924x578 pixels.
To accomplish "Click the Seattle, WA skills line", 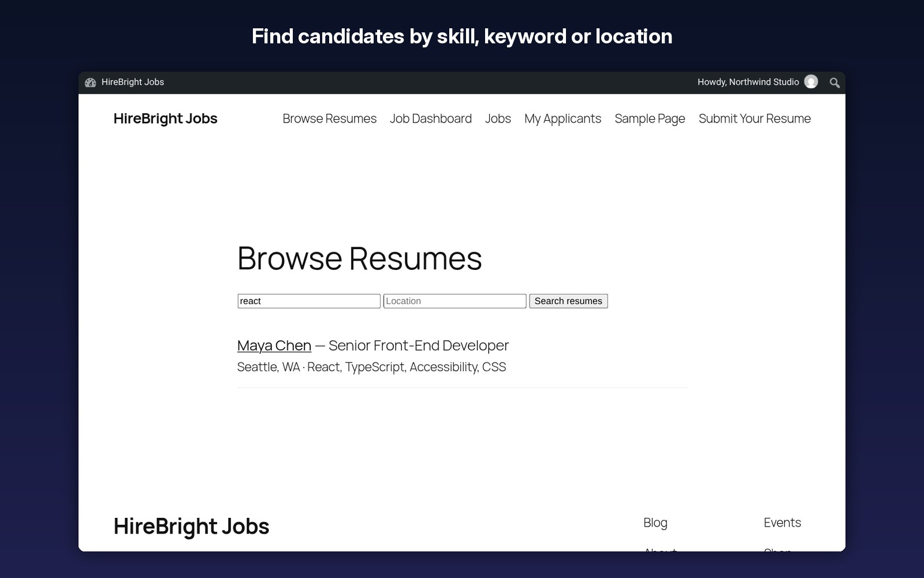I will tap(371, 367).
